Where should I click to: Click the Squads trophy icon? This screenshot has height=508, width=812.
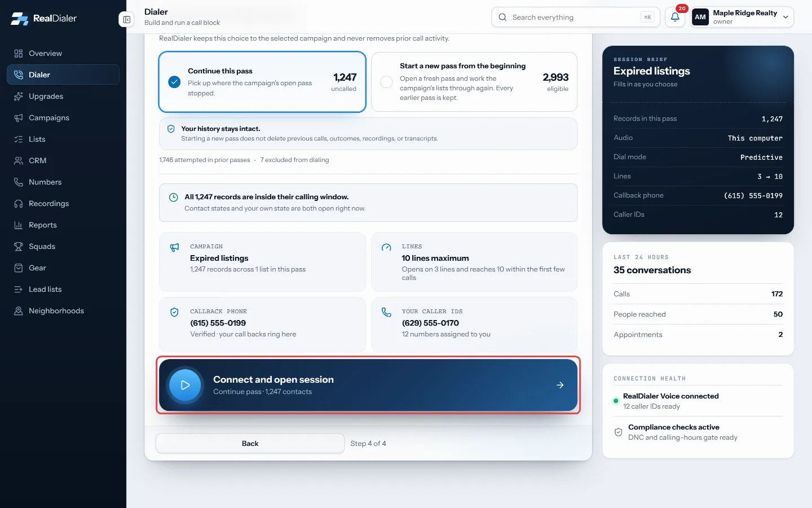19,247
